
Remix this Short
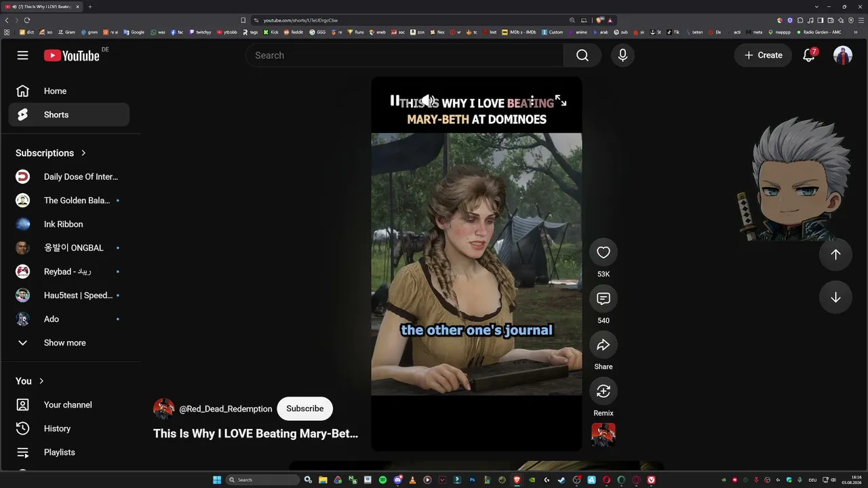604,391
